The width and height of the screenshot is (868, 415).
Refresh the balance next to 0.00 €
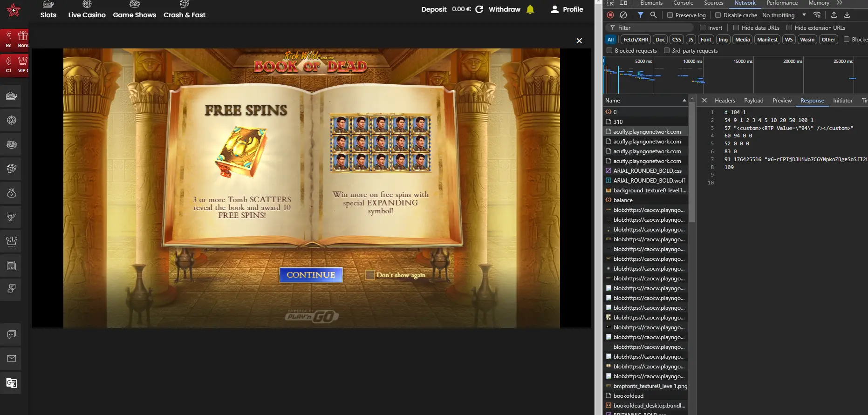[x=479, y=9]
